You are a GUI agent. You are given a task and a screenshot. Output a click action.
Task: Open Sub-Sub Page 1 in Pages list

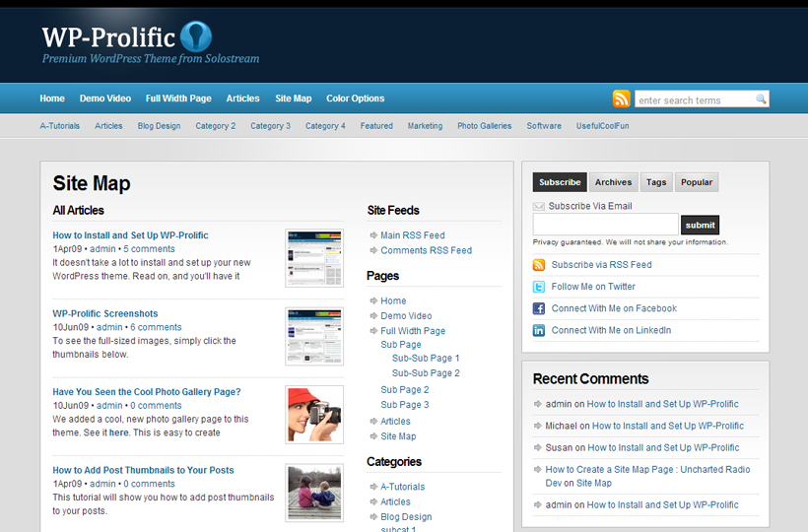pos(426,358)
